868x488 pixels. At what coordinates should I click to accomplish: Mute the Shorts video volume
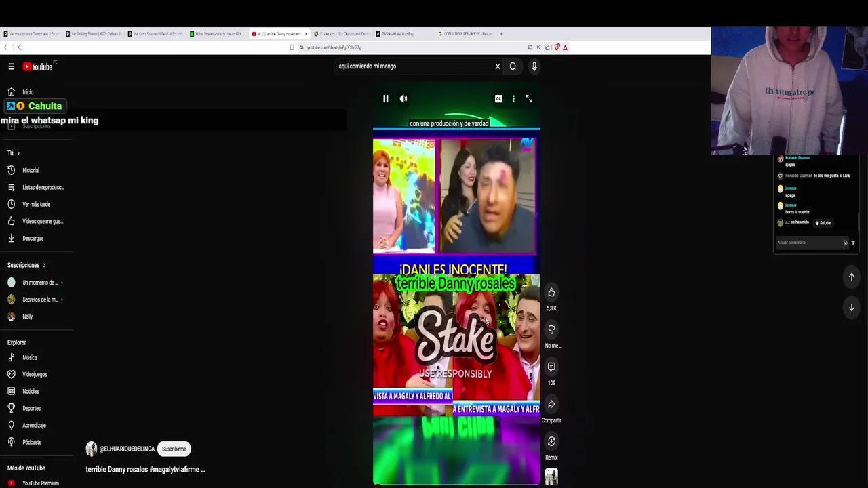(x=403, y=99)
